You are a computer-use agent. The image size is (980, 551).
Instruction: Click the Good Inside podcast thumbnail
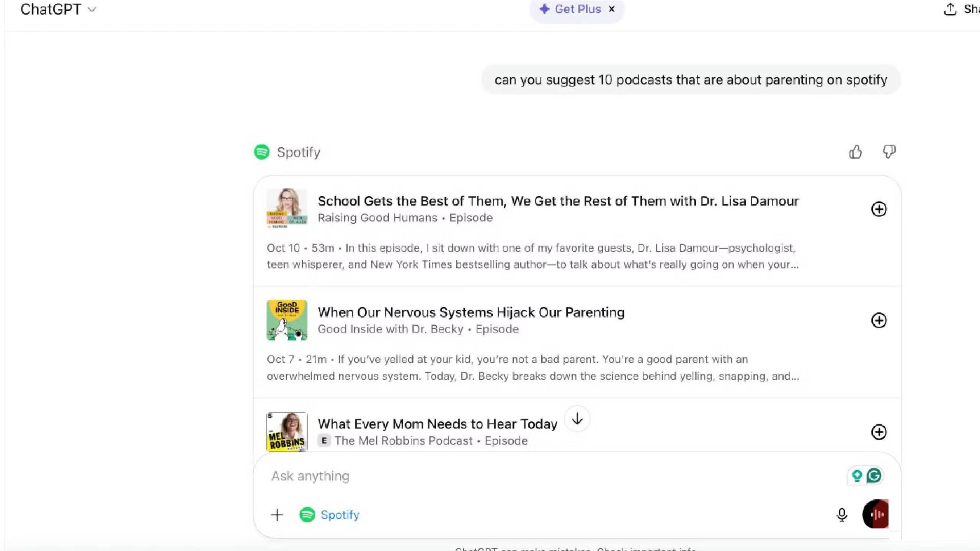(287, 320)
